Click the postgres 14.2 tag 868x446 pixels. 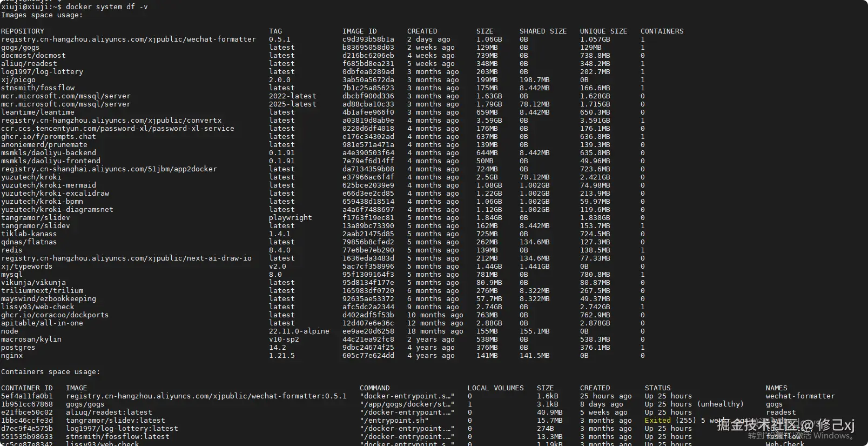pyautogui.click(x=277, y=348)
